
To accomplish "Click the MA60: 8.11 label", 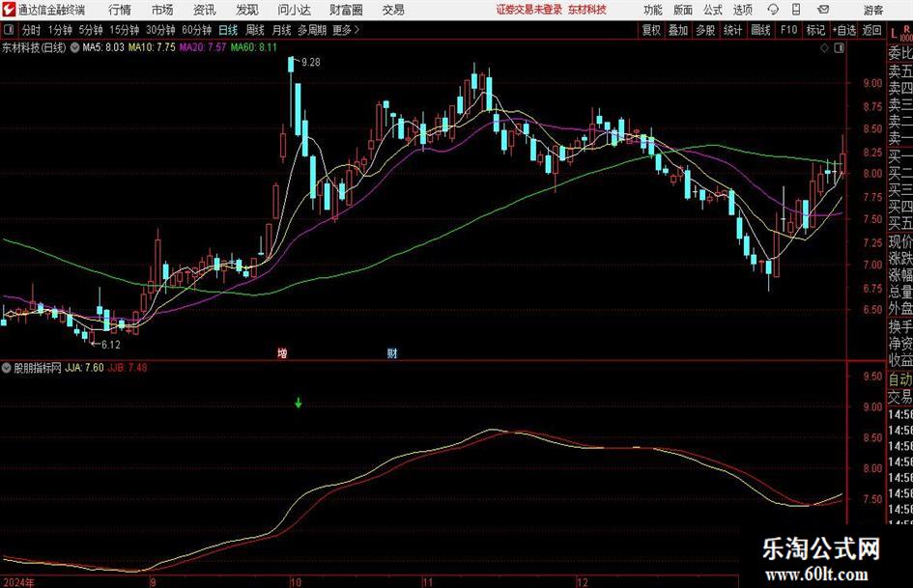I will [x=254, y=47].
